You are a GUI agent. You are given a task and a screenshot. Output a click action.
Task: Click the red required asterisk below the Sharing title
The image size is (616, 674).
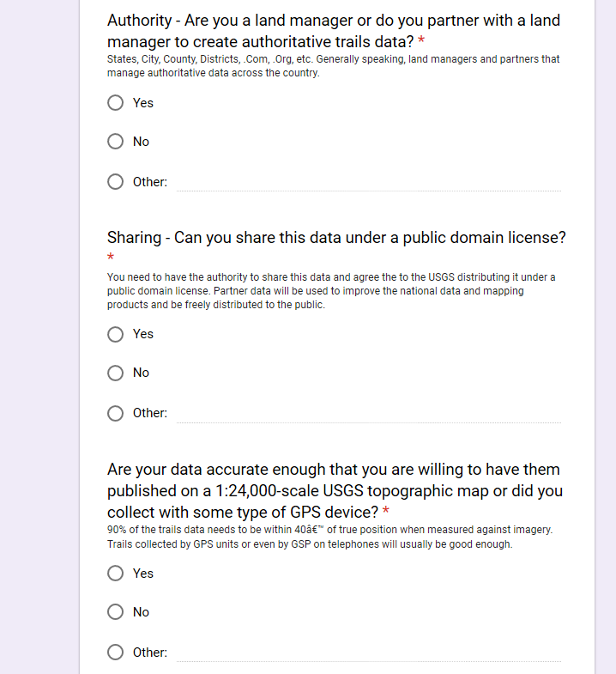coord(111,258)
